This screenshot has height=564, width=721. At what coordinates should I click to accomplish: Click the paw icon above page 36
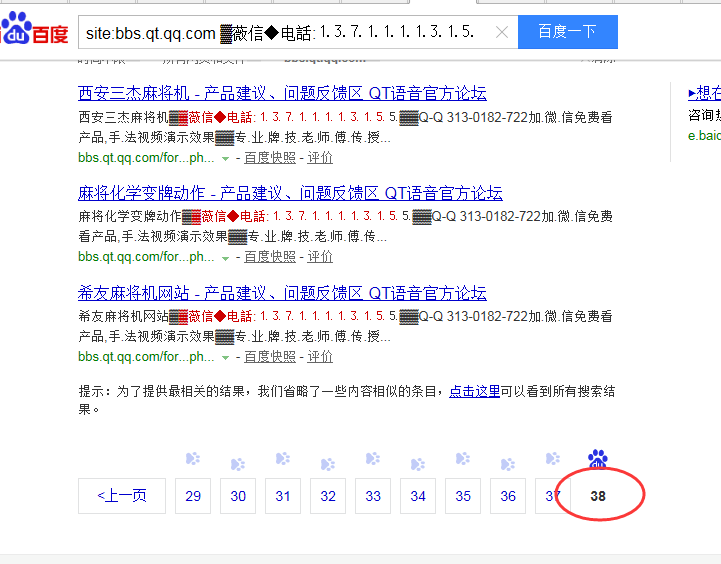[508, 464]
